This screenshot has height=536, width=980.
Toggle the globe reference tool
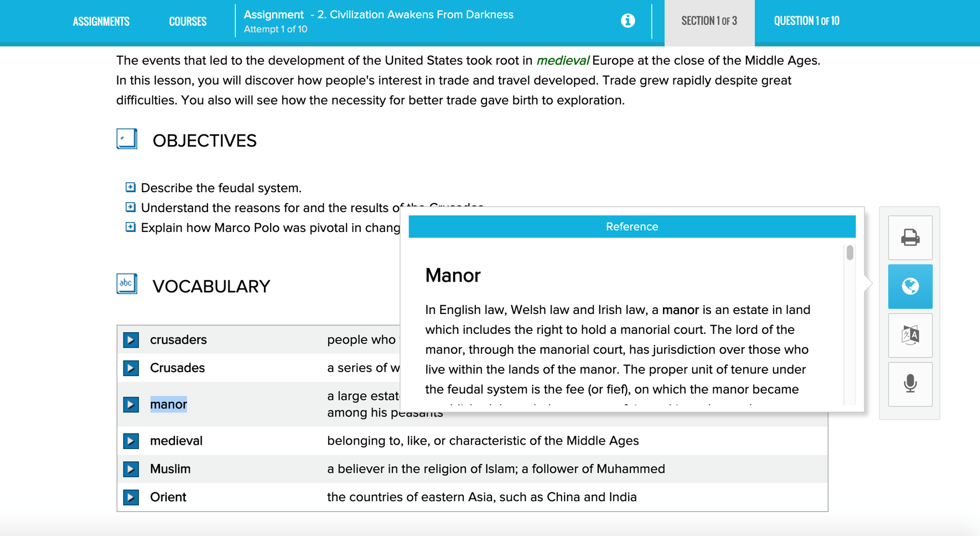point(910,286)
